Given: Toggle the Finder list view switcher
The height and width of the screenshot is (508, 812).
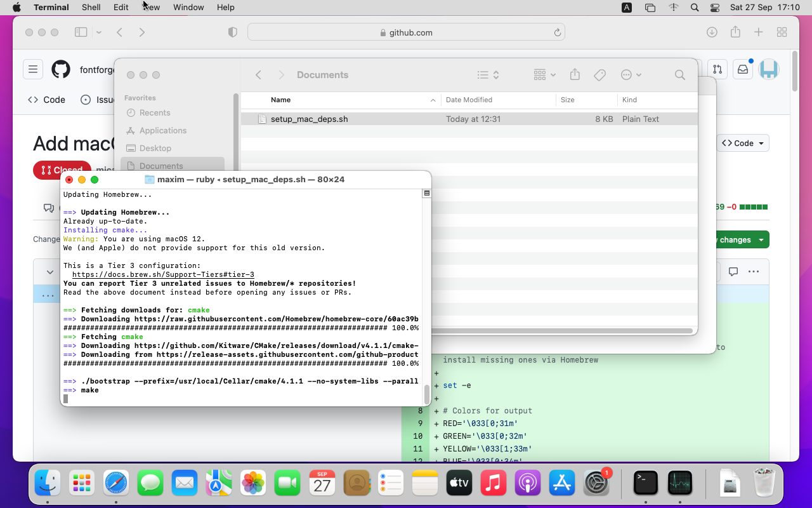Looking at the screenshot, I should 488,75.
